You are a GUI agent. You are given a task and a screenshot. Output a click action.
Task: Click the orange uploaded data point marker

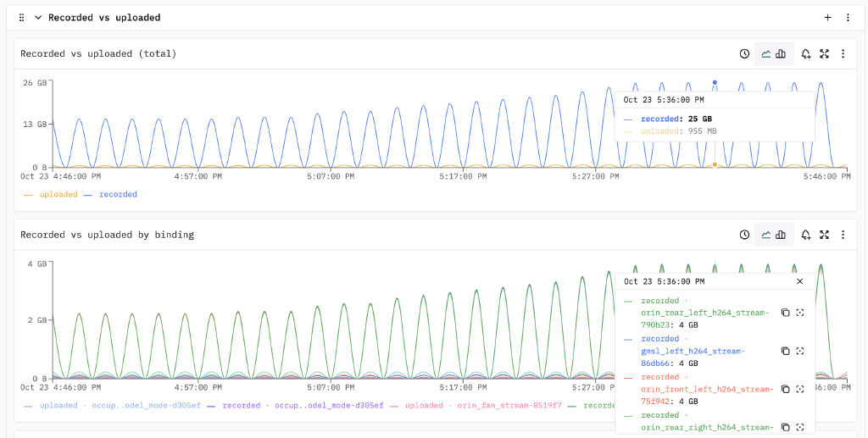point(715,165)
